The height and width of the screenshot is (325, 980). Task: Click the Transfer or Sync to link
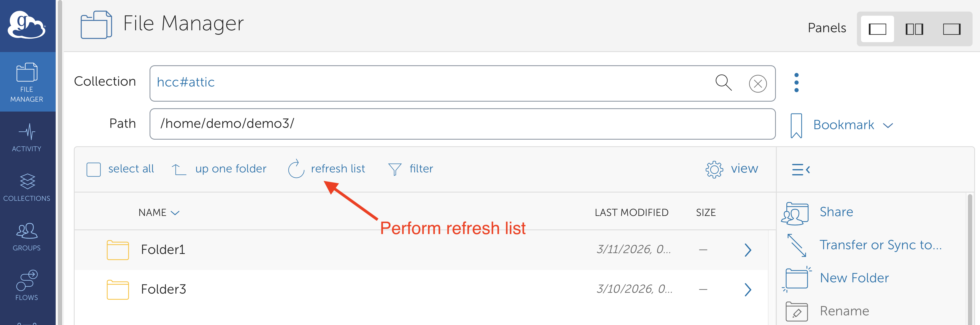(880, 245)
